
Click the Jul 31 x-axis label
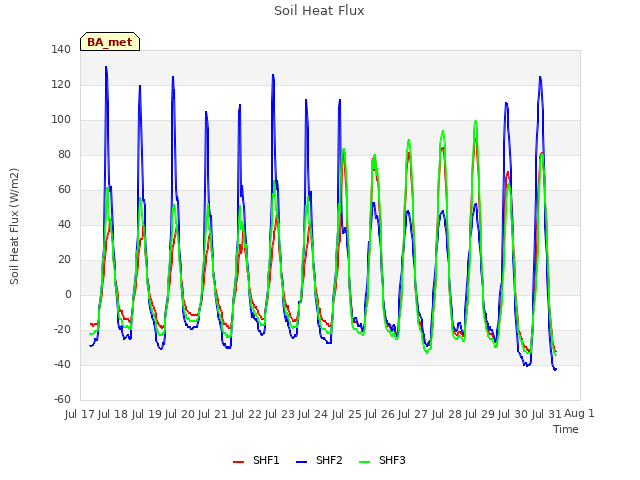click(547, 414)
